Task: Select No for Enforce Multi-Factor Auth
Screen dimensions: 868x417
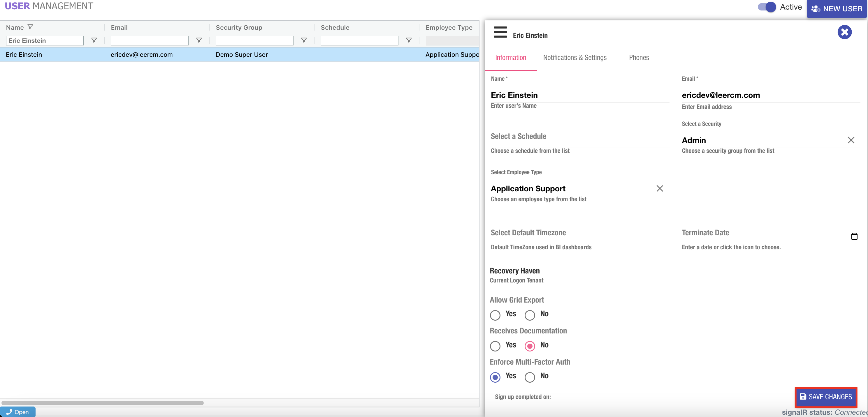Action: 529,377
